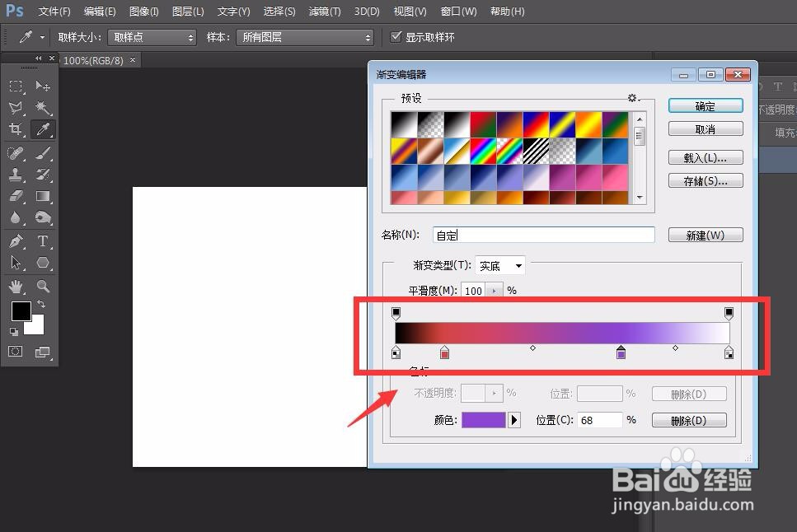
Task: Select the Clone Stamp tool
Action: pos(16,175)
